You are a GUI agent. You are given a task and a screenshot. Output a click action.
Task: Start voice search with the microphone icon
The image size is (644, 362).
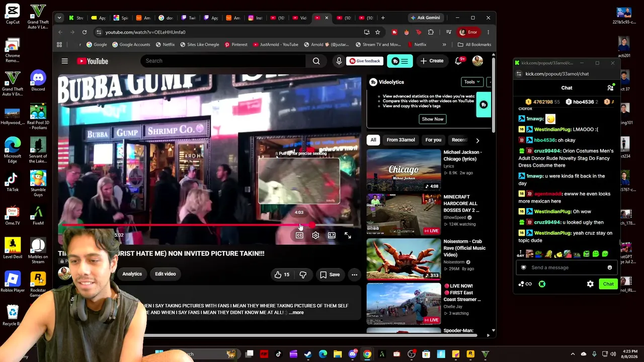pyautogui.click(x=339, y=61)
